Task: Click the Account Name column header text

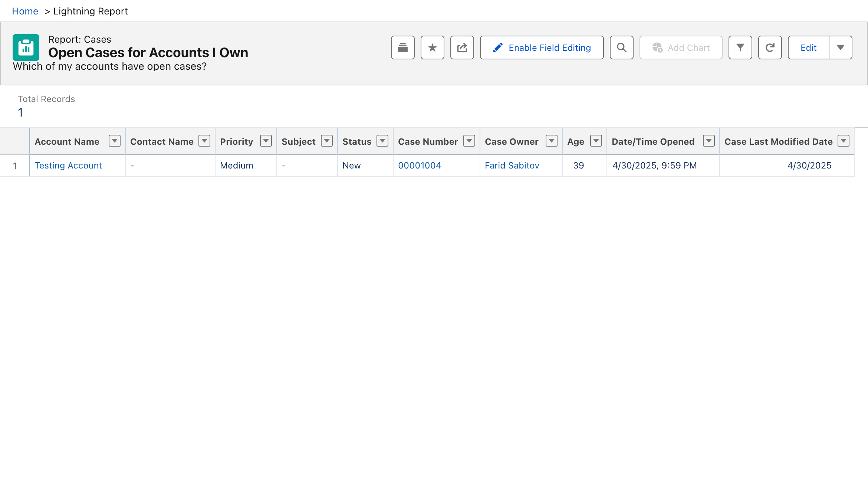Action: [67, 142]
